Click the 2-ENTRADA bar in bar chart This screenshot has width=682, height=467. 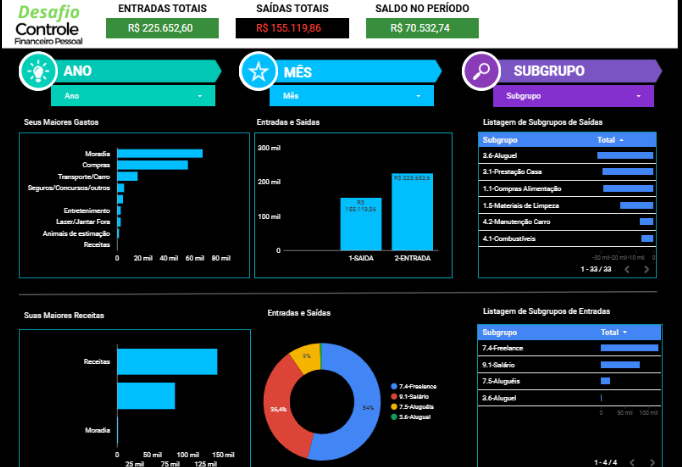(x=412, y=212)
